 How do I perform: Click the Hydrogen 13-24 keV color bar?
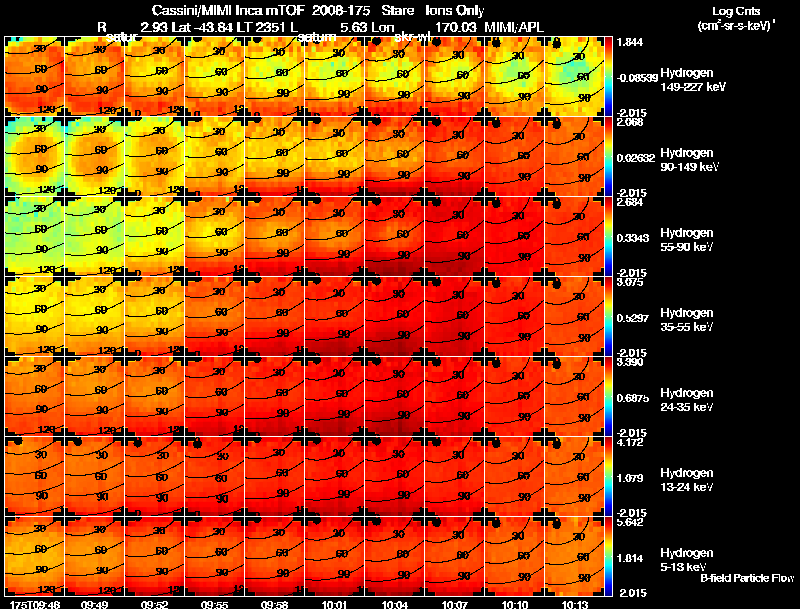(x=608, y=477)
